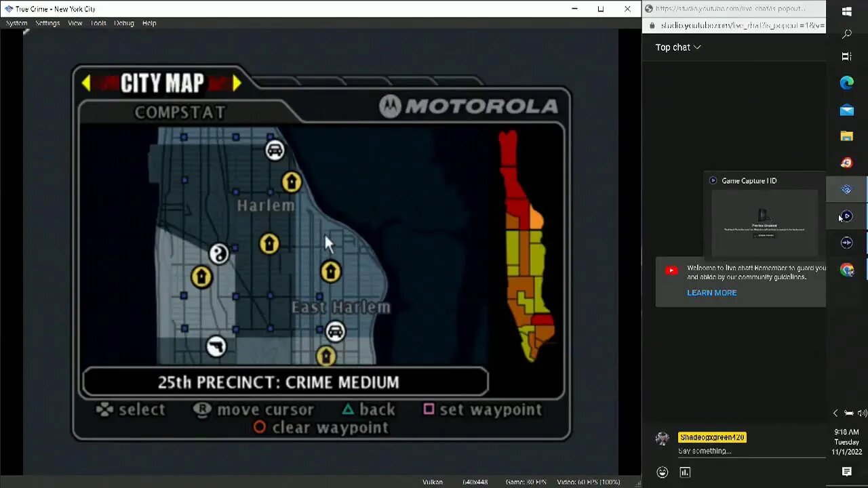Image resolution: width=868 pixels, height=488 pixels.
Task: Open the poll icon in live chat
Action: pos(685,472)
